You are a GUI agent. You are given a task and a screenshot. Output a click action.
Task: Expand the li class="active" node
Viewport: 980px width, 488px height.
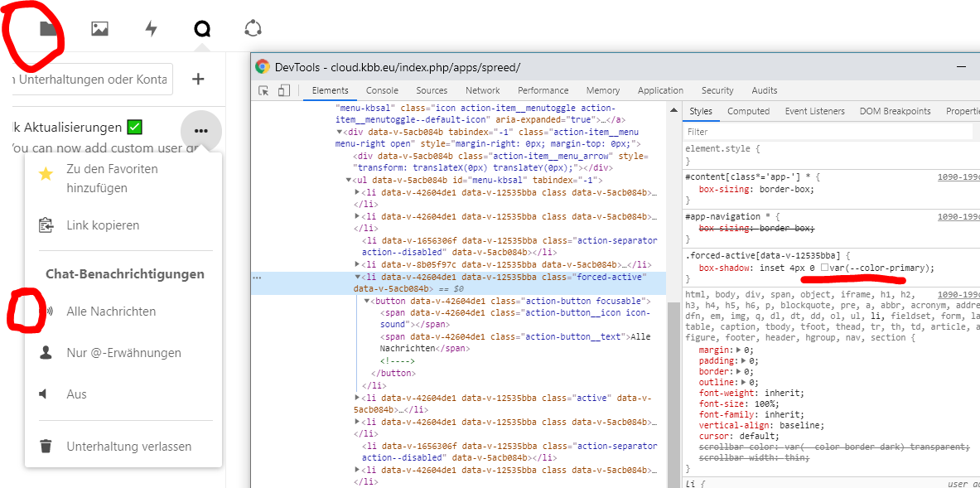click(x=358, y=398)
